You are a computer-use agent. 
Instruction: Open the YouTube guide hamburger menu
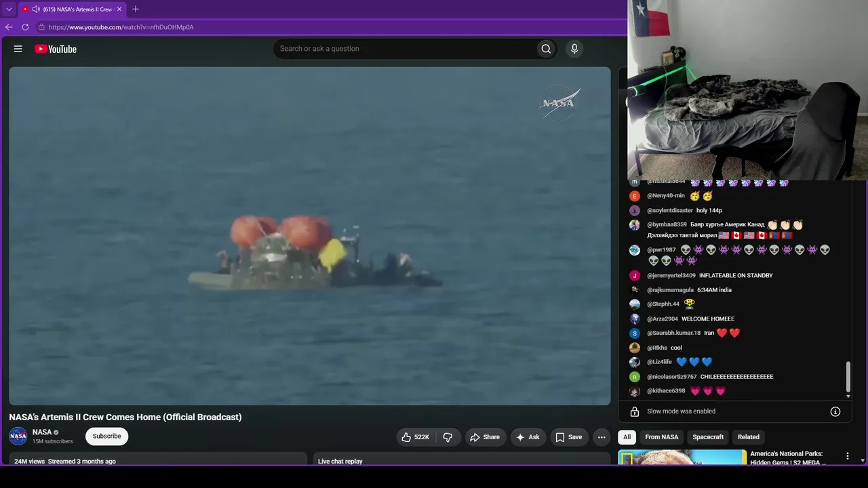point(18,49)
